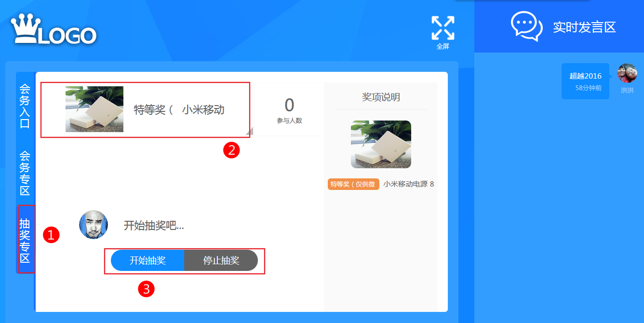Click the prize photo inside the selector box
The height and width of the screenshot is (323, 644).
click(94, 109)
